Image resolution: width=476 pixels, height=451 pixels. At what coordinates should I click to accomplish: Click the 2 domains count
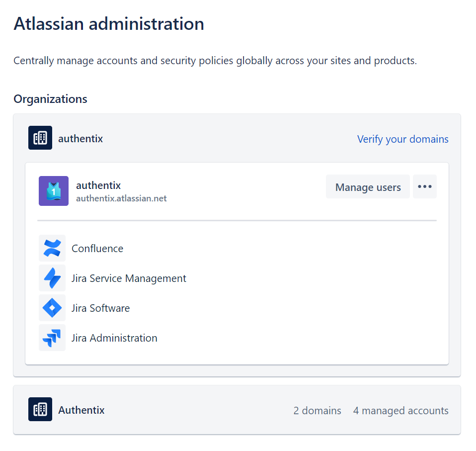pyautogui.click(x=317, y=411)
